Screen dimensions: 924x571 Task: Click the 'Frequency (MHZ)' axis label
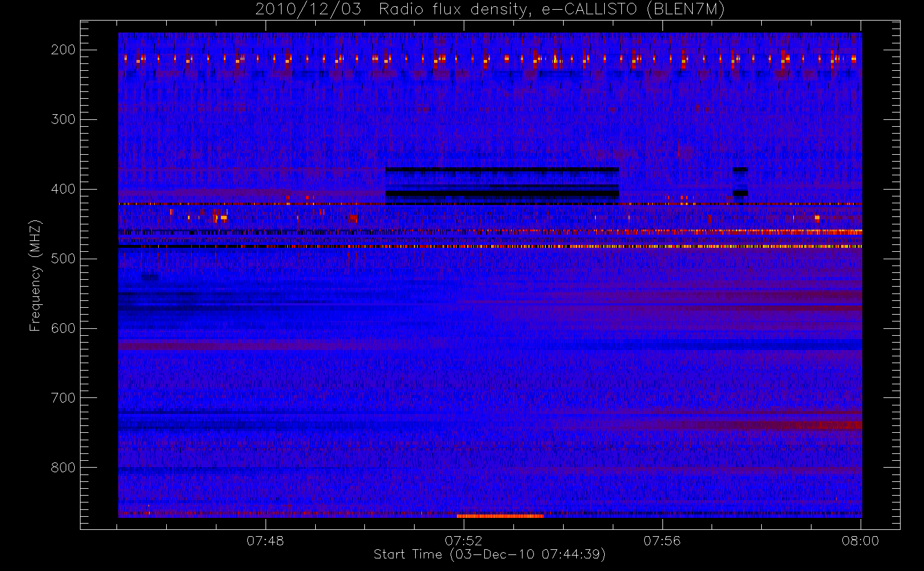pos(35,275)
